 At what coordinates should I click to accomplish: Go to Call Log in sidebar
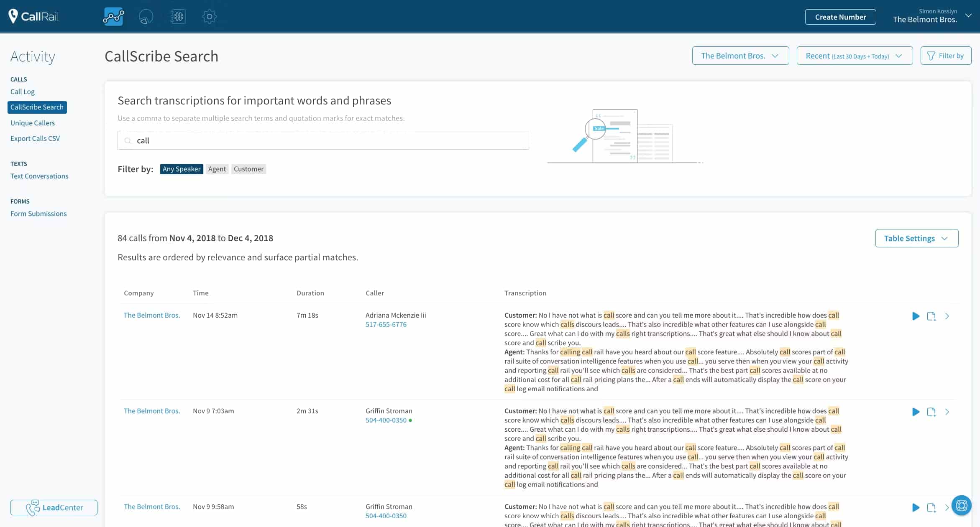coord(23,92)
